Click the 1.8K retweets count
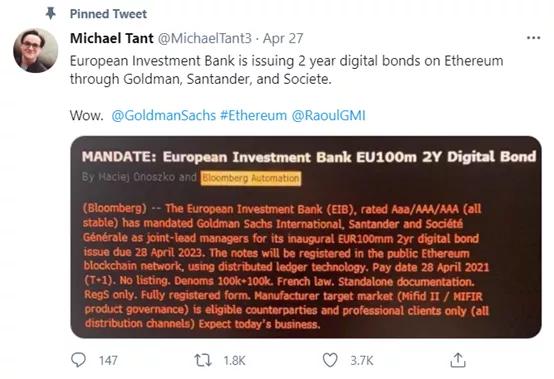 click(234, 361)
